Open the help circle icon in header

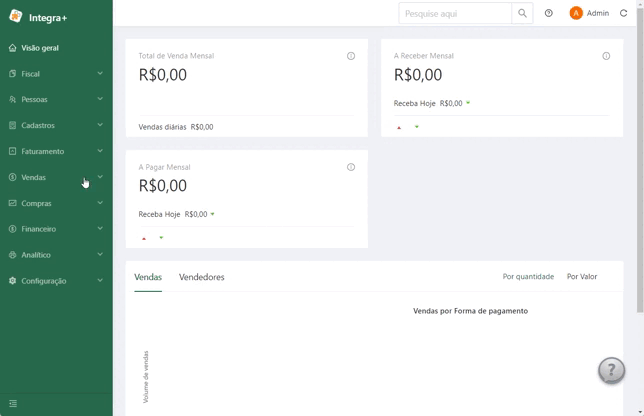[548, 13]
